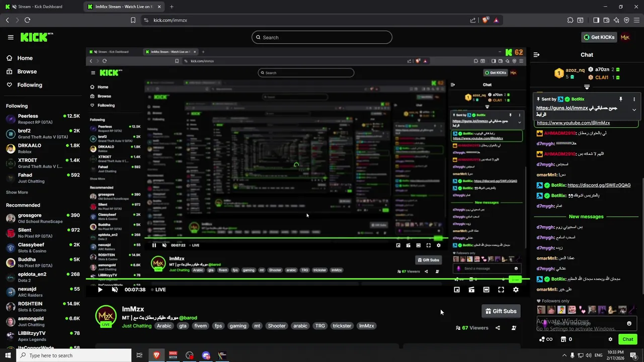The height and width of the screenshot is (362, 644).
Task: Open the Brave Wallet icon
Action: pyautogui.click(x=606, y=20)
